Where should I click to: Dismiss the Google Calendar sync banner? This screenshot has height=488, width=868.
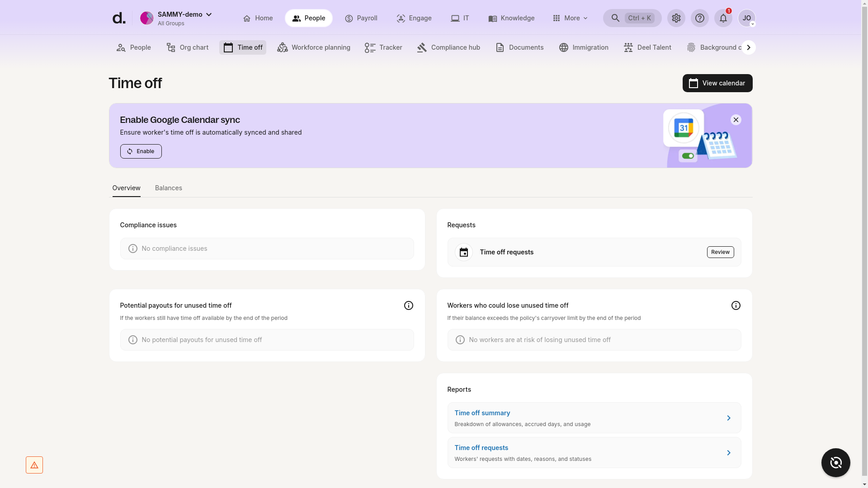tap(736, 119)
